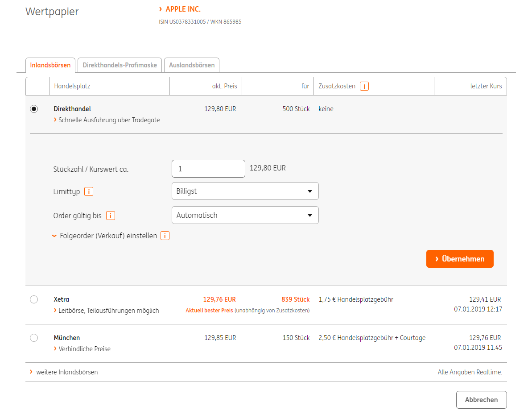Screen dimensions: 532x415
Task: Open info icon next to Folgeorder einstellen
Action: pyautogui.click(x=165, y=236)
